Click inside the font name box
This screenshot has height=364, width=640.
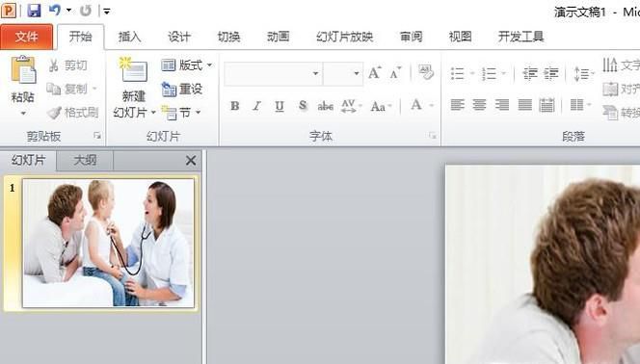coord(268,74)
